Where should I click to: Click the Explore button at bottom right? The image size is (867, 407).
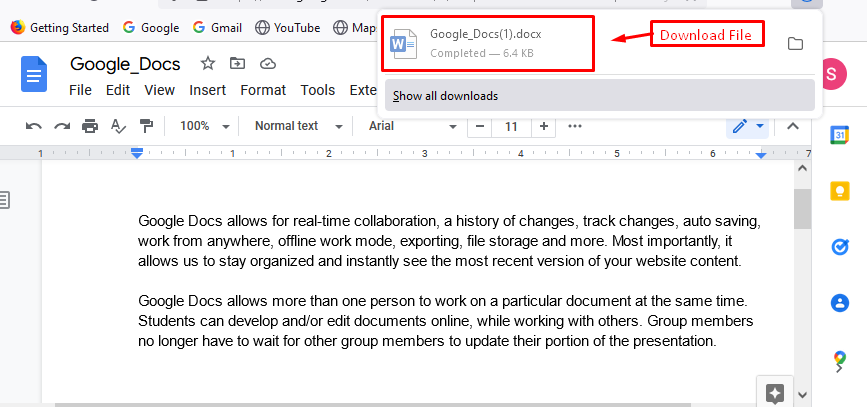[775, 393]
